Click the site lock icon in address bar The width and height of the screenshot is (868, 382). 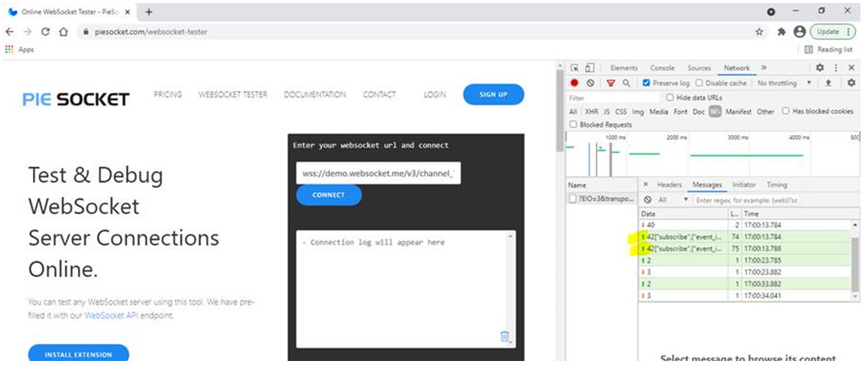(x=86, y=32)
